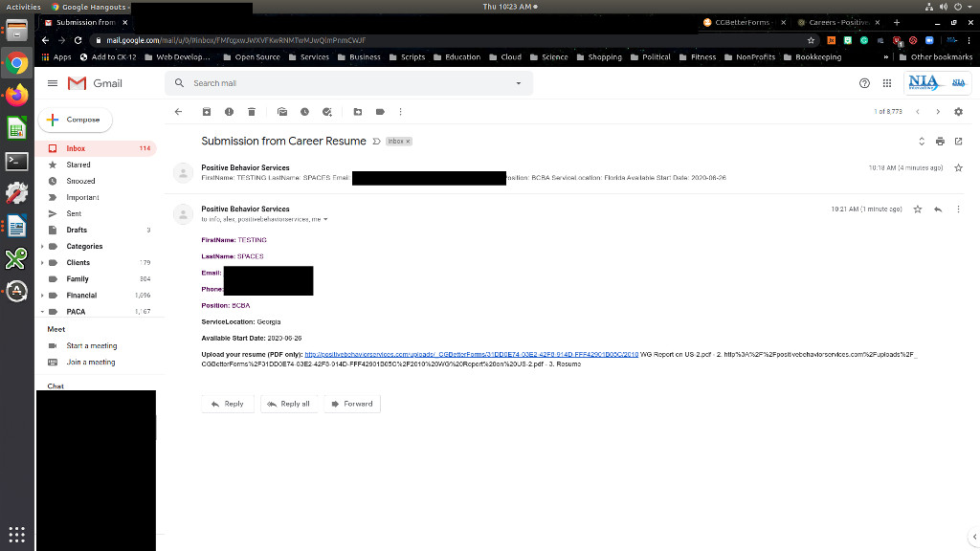Viewport: 980px width, 551px height.
Task: Star the 10:18 AM message
Action: (x=958, y=167)
